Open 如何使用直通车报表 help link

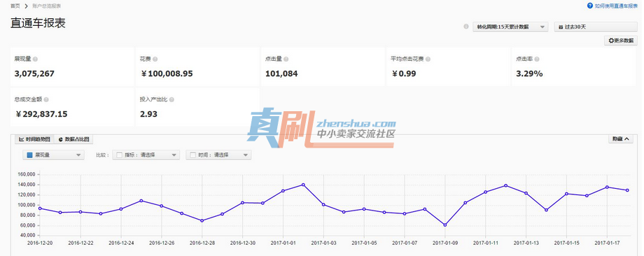pos(616,6)
